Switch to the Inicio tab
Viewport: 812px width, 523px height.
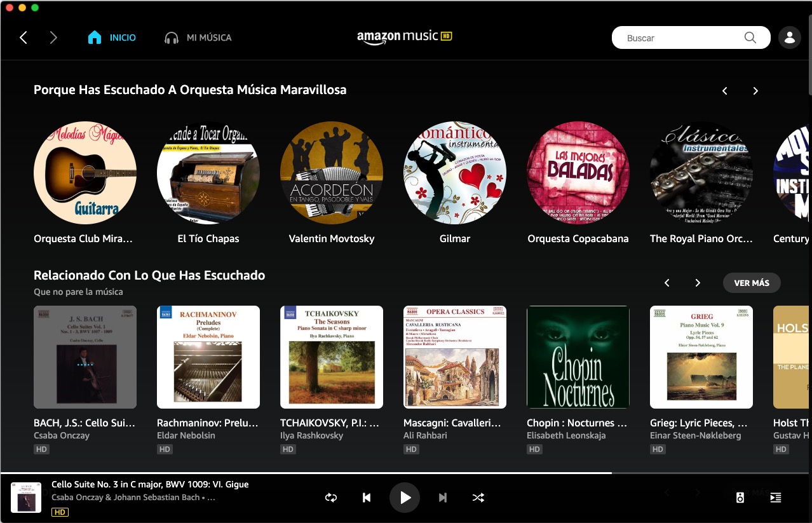coord(112,38)
